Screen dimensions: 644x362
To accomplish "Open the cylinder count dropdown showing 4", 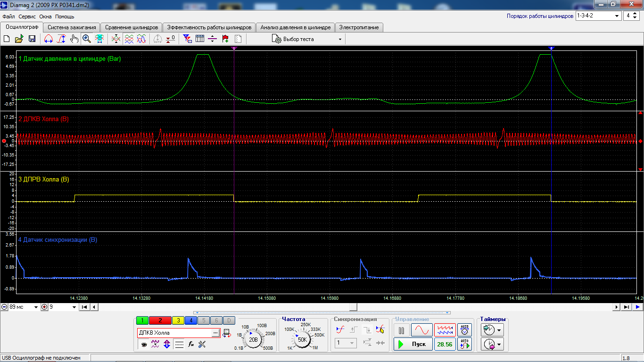I will (631, 16).
